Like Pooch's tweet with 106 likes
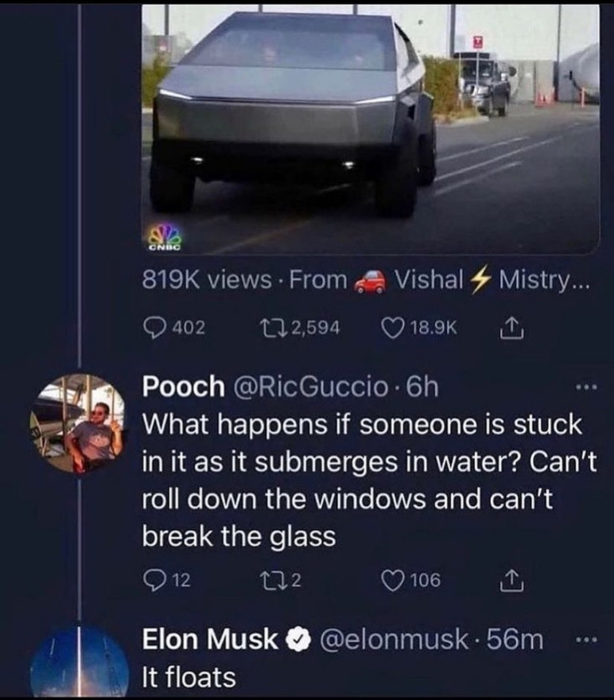 point(391,579)
